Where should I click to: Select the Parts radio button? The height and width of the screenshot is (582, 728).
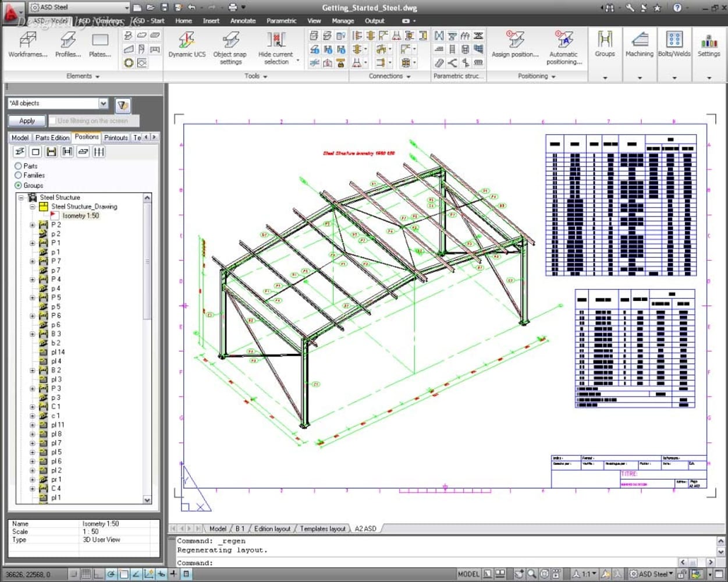18,166
